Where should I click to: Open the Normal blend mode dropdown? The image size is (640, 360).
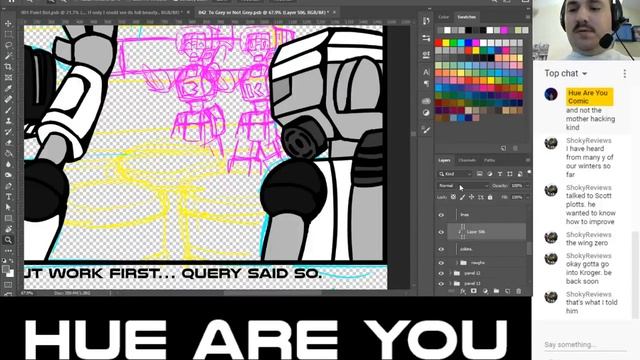(x=463, y=186)
